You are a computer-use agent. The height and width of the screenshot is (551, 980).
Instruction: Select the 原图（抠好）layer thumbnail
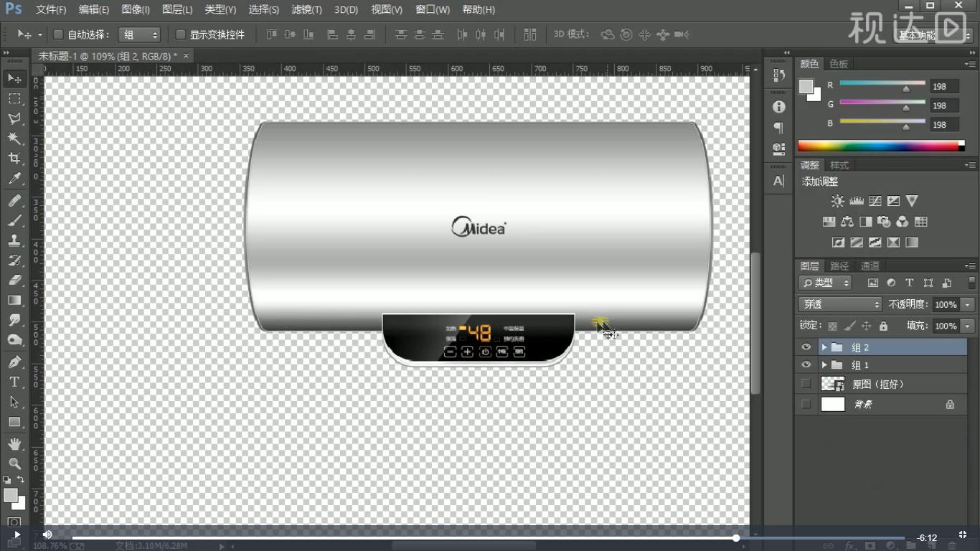click(833, 384)
